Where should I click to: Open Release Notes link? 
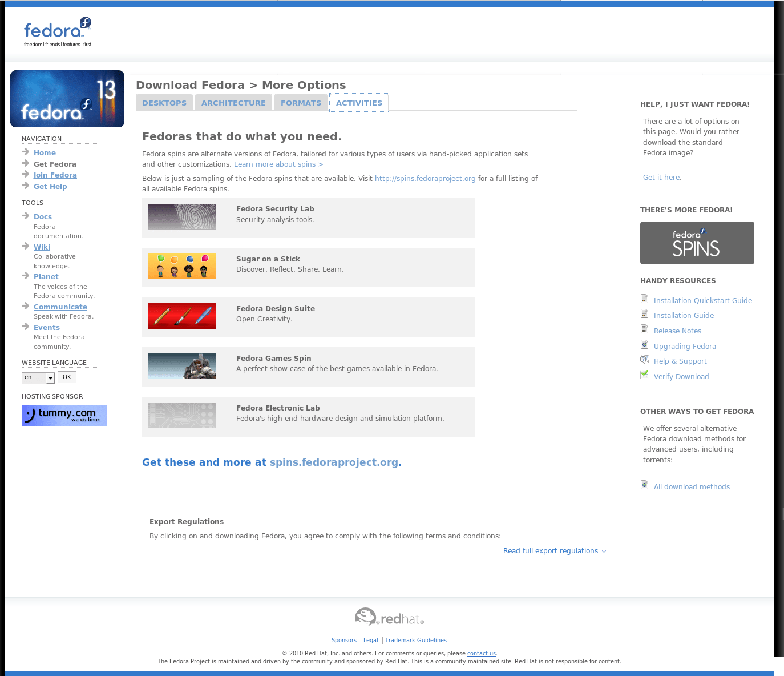(677, 331)
